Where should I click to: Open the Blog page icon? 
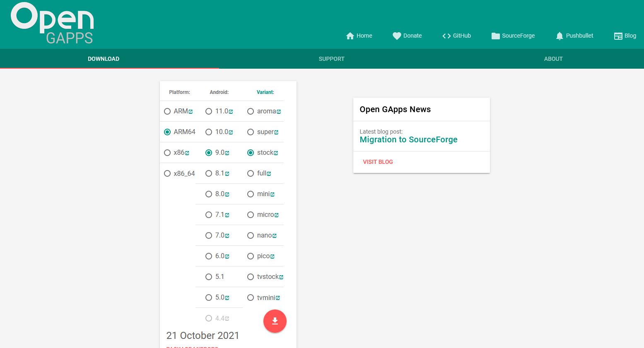tap(618, 36)
